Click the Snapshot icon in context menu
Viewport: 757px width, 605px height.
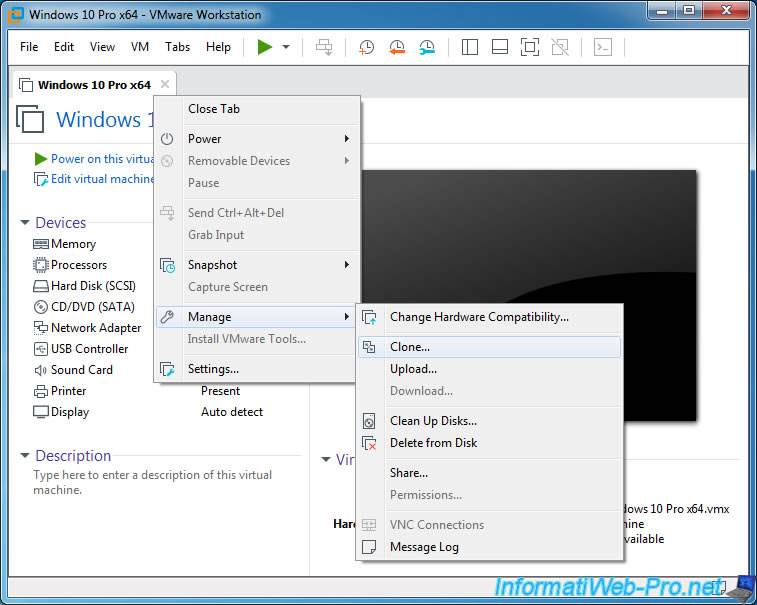[x=168, y=265]
